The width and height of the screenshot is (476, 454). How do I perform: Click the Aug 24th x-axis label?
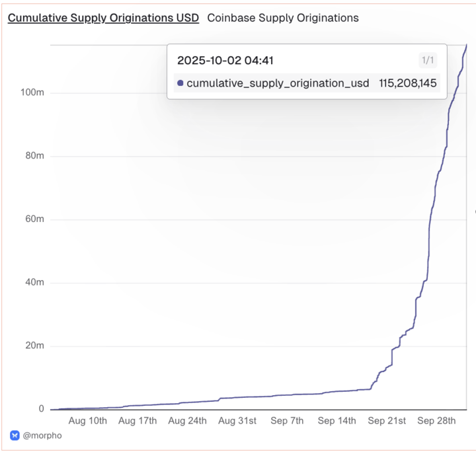187,420
